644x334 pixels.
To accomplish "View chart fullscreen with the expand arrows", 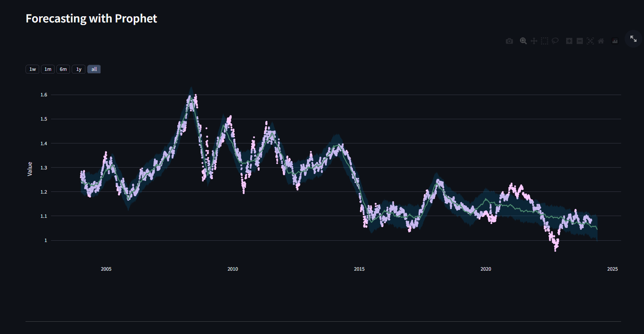I will [633, 39].
